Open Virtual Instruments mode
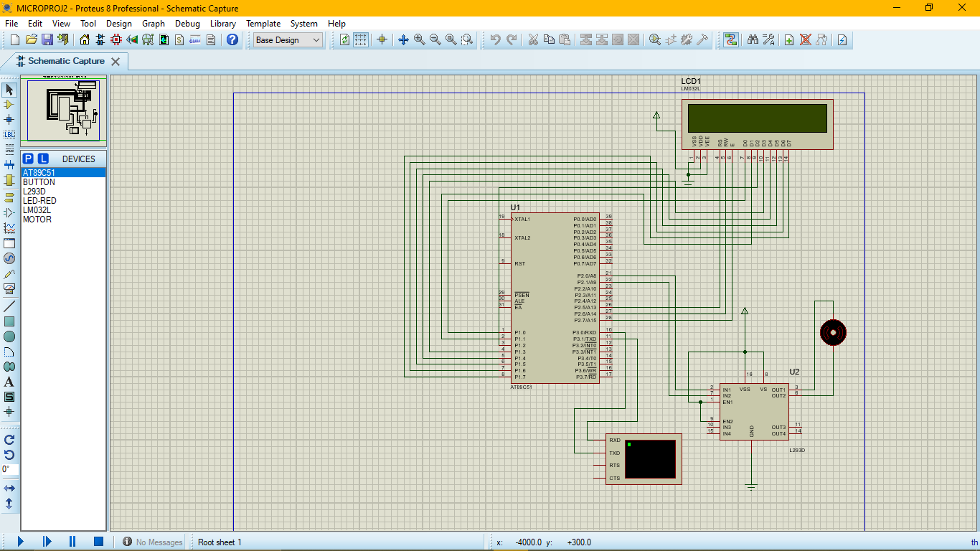Viewport: 980px width, 551px height. 9,288
